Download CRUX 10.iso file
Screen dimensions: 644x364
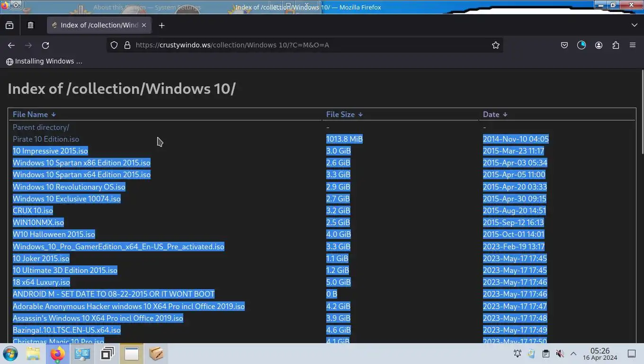pos(33,210)
